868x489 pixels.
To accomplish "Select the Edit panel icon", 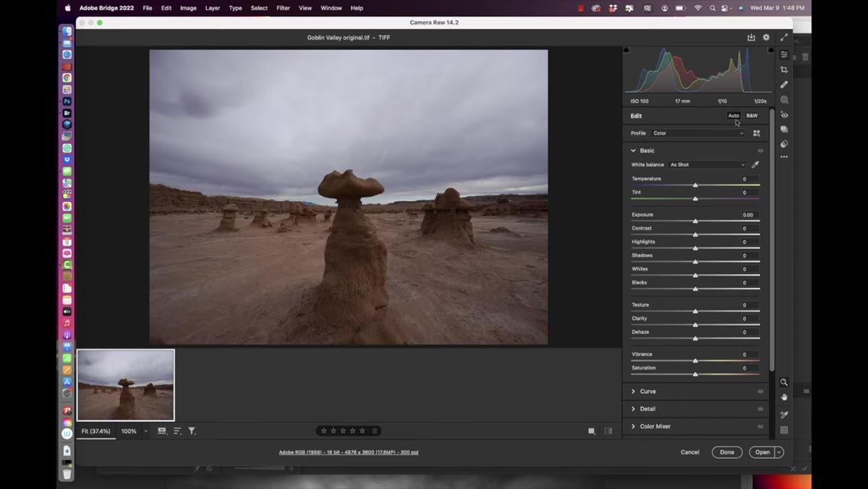I will tap(784, 54).
